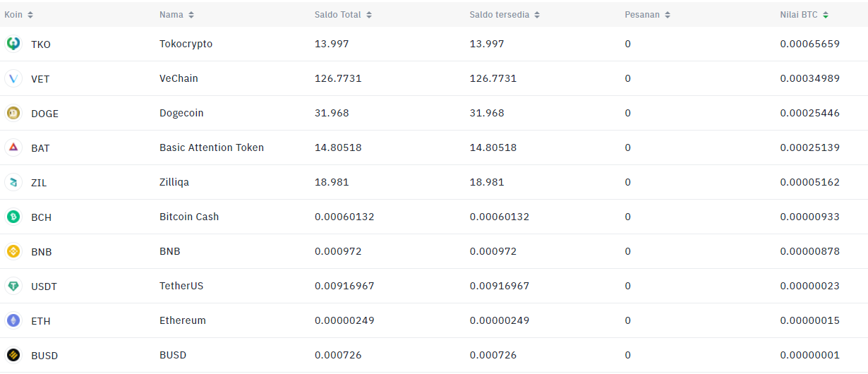The image size is (868, 374).
Task: Sort by the Saldo Total column
Action: (343, 15)
